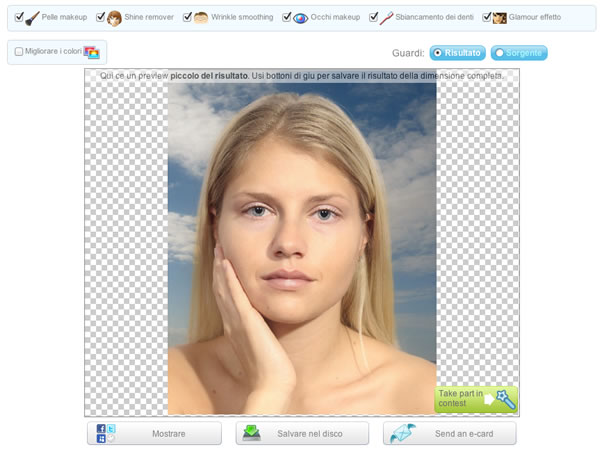Click the Glamour effetto portrait icon
Screen dimensions: 600x457
(499, 18)
